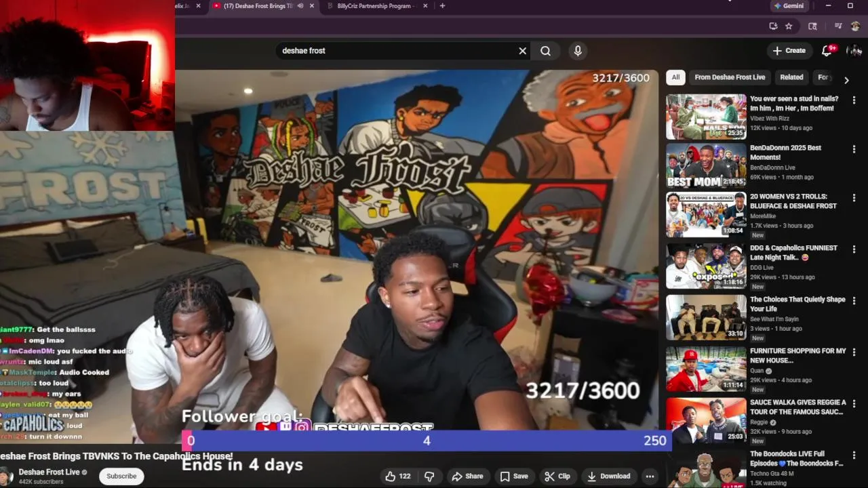This screenshot has height=488, width=868.
Task: Open options menu for FURNITURE SHOPPING video
Action: coord(854,352)
